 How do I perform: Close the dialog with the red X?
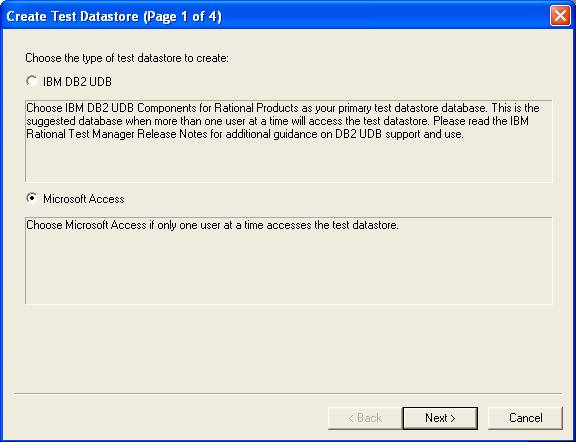click(x=560, y=16)
